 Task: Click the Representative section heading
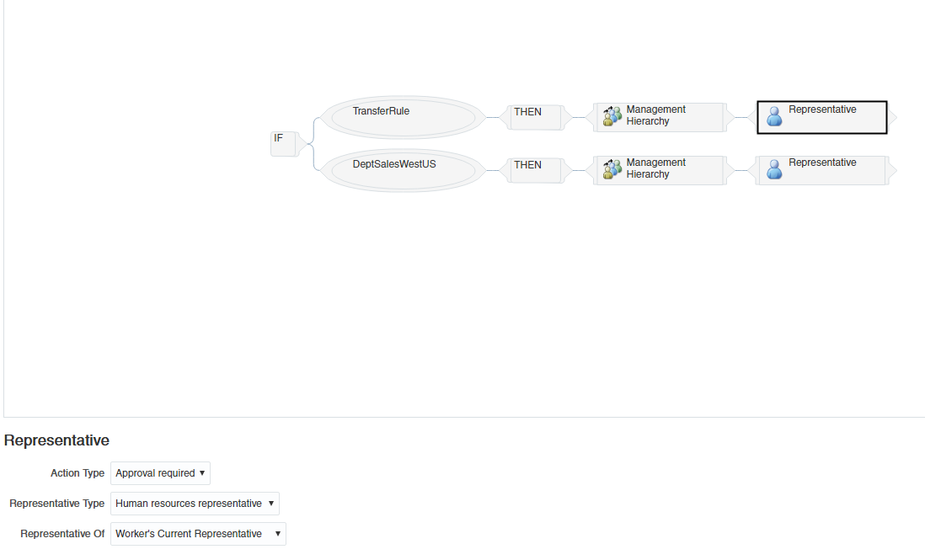56,440
